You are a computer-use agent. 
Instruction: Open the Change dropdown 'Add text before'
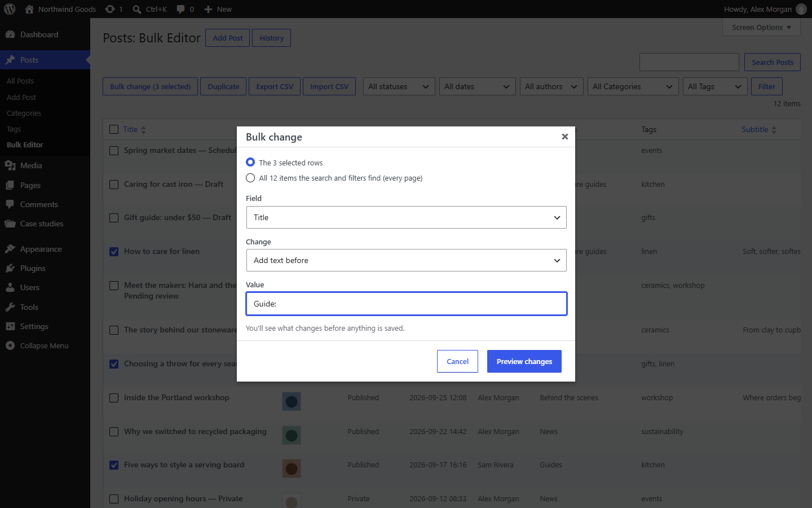[x=406, y=260]
